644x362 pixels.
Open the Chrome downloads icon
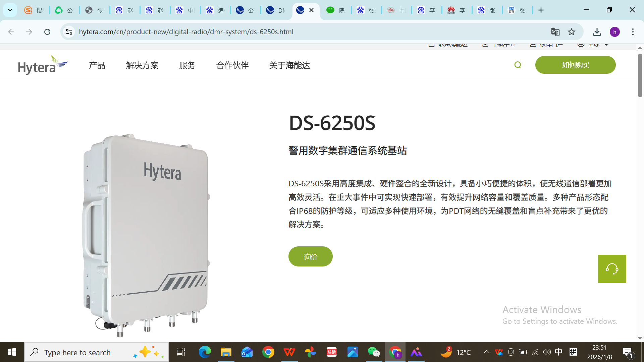pos(597,32)
